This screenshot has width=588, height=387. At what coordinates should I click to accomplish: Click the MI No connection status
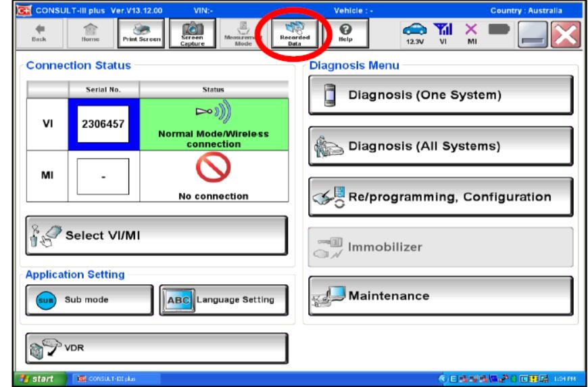click(214, 177)
